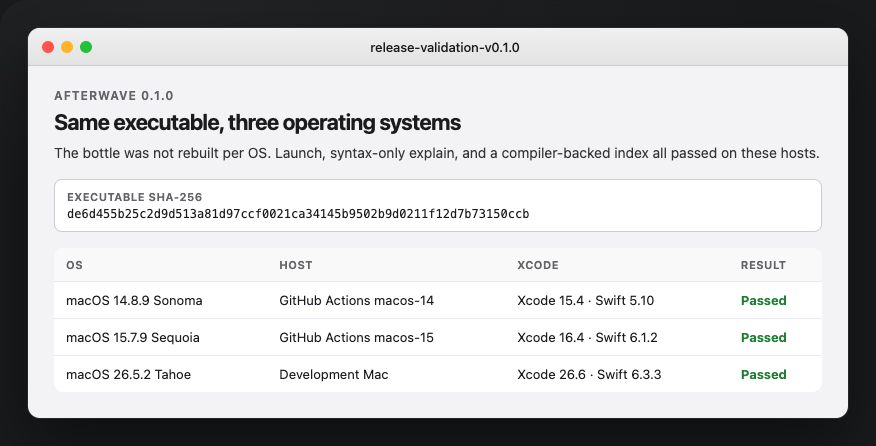
Task: Click the window title release-validation-v0.1.0
Action: click(x=445, y=48)
